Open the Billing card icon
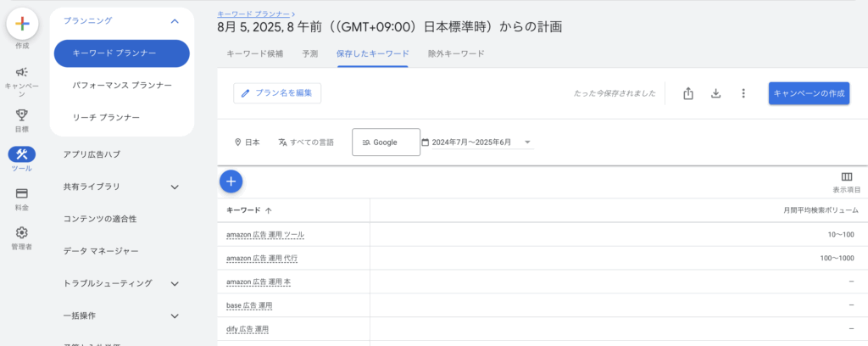The width and height of the screenshot is (868, 346). (x=22, y=193)
